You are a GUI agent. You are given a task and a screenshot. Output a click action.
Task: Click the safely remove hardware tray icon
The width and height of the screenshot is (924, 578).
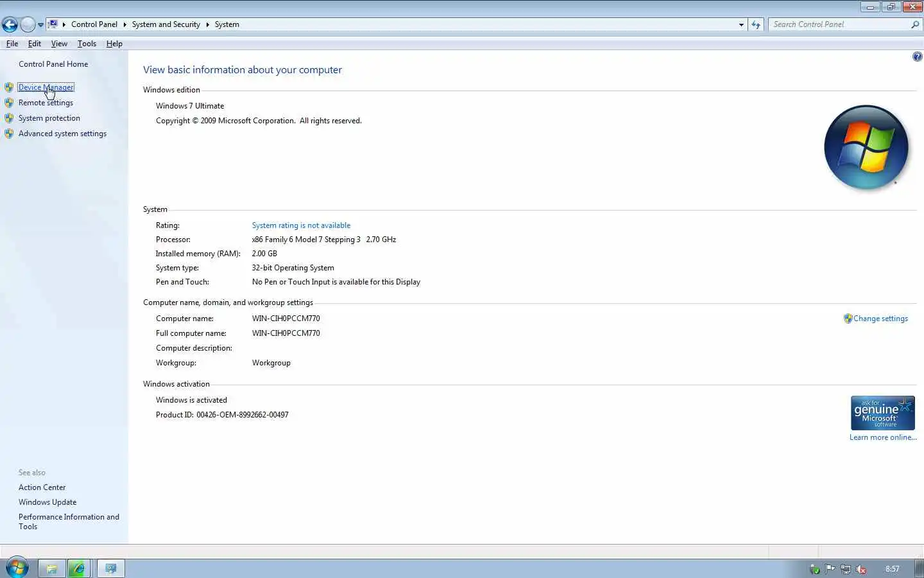pos(815,569)
